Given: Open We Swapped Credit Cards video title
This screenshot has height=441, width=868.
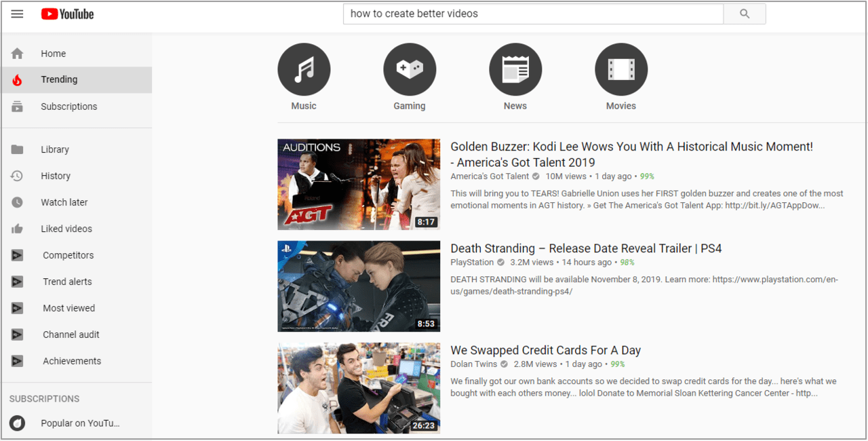Looking at the screenshot, I should 545,350.
